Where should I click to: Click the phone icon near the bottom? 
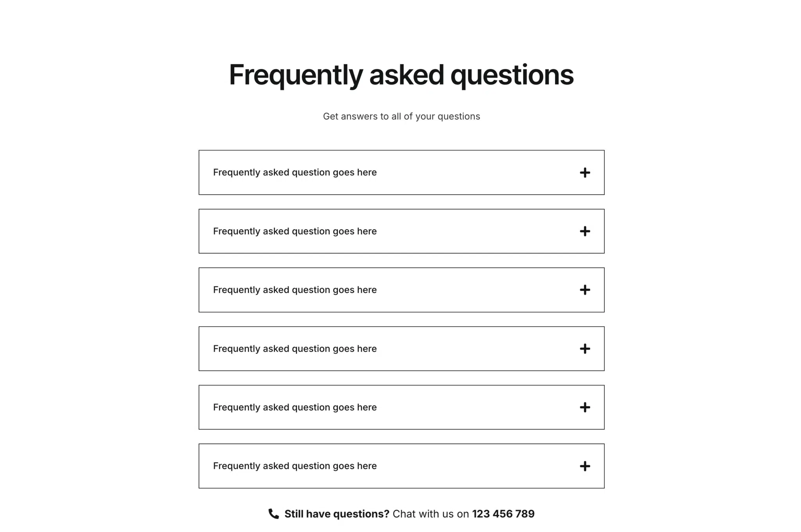pos(274,514)
